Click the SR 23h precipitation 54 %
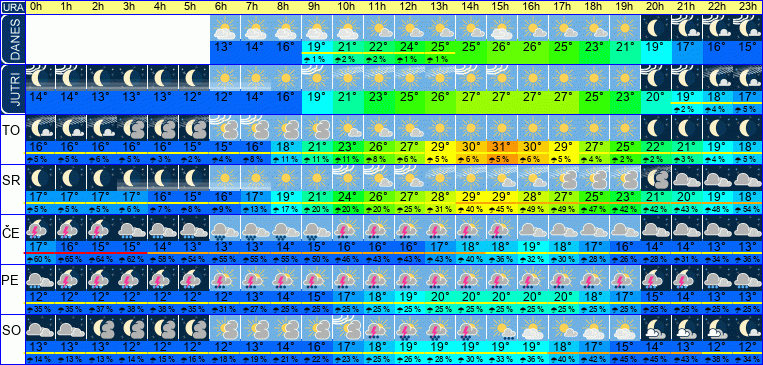The height and width of the screenshot is (365, 763). point(748,208)
